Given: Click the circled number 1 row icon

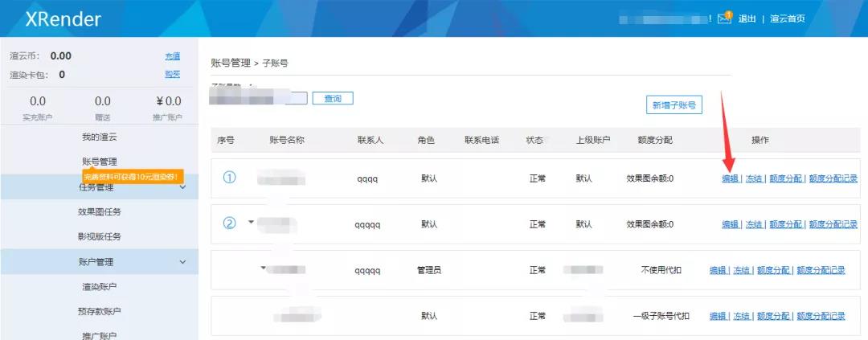Looking at the screenshot, I should (x=229, y=178).
